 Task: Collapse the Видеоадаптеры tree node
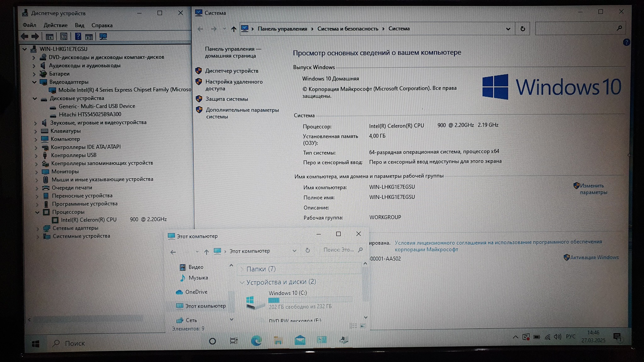[x=34, y=82]
